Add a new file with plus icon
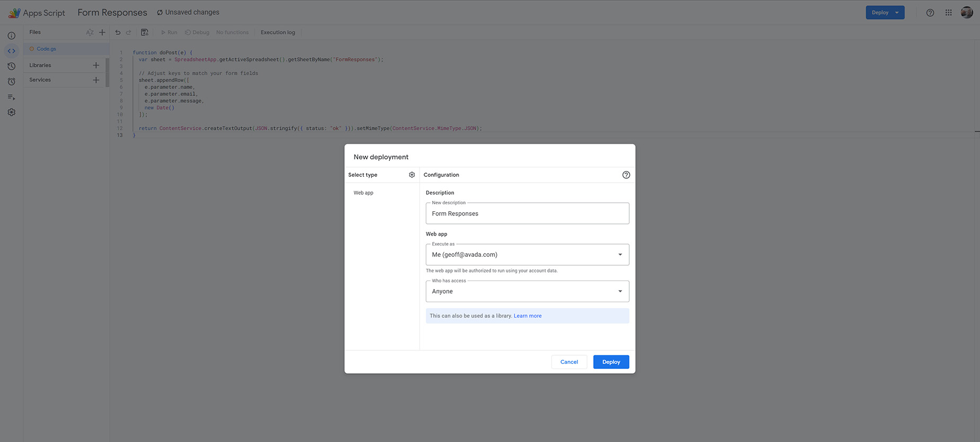The height and width of the screenshot is (442, 980). point(102,32)
